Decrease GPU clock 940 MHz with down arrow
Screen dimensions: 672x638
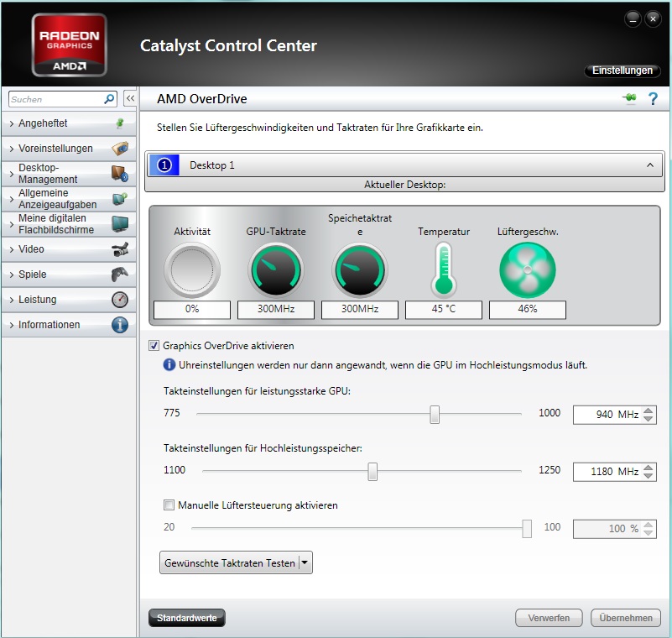649,419
